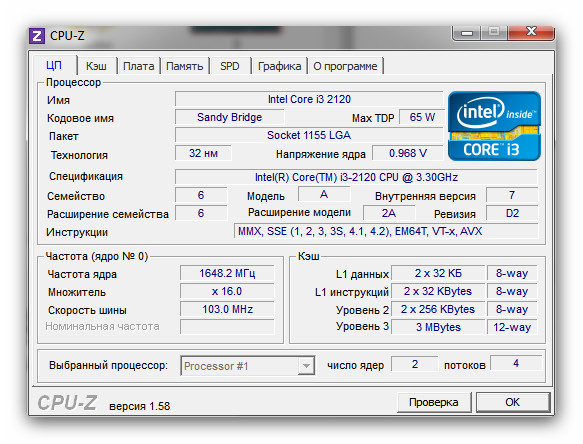Expand the Processor #1 dropdown
The image size is (583, 444).
pyautogui.click(x=306, y=366)
